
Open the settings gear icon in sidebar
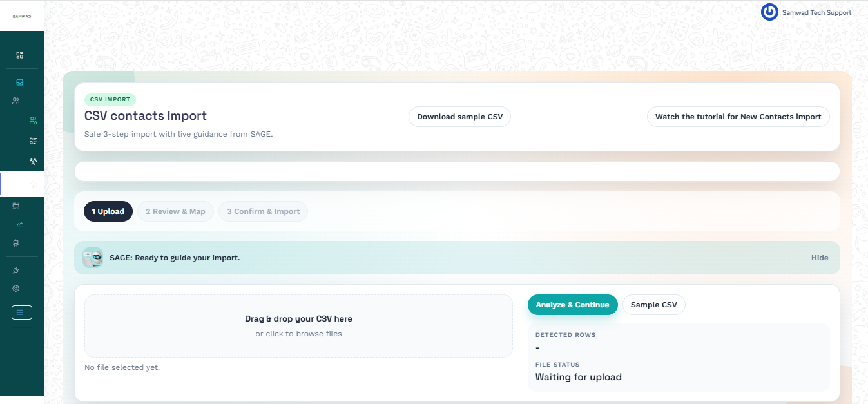point(16,289)
